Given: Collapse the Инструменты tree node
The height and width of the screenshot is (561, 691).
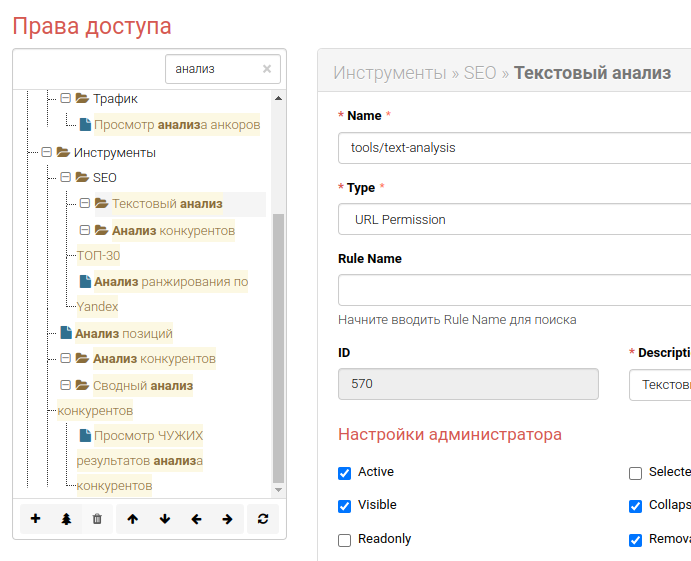Looking at the screenshot, I should 46,153.
